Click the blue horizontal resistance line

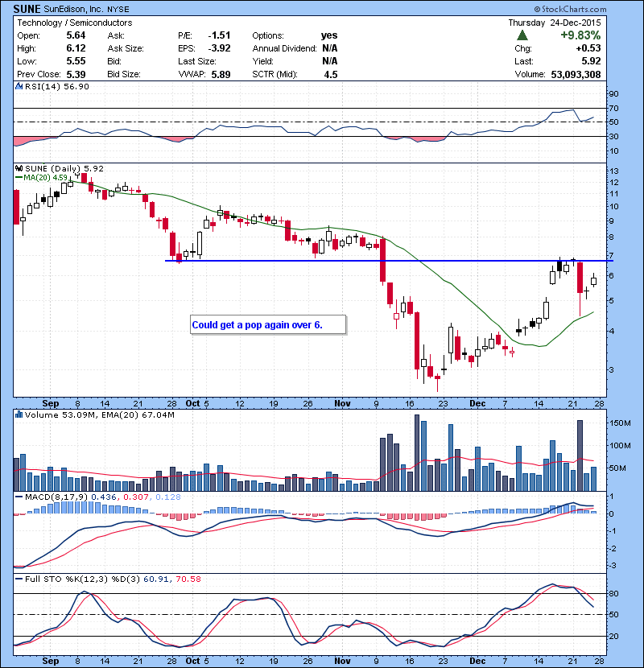pyautogui.click(x=389, y=261)
